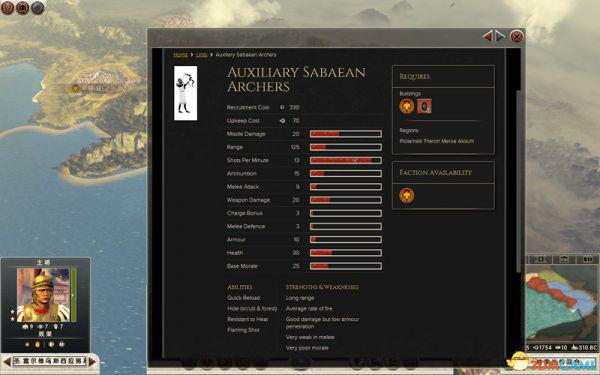Click the general's portrait image
Image resolution: width=600 pixels, height=375 pixels.
43,295
